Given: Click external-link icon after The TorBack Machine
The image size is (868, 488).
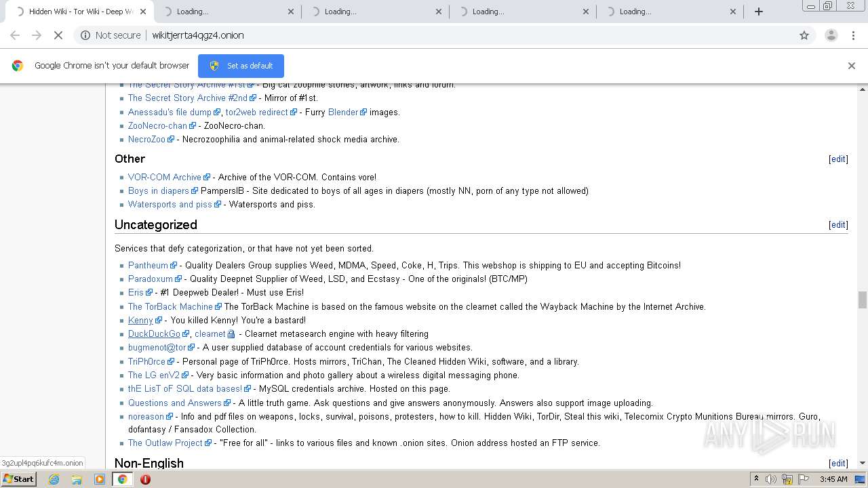Looking at the screenshot, I should (218, 307).
